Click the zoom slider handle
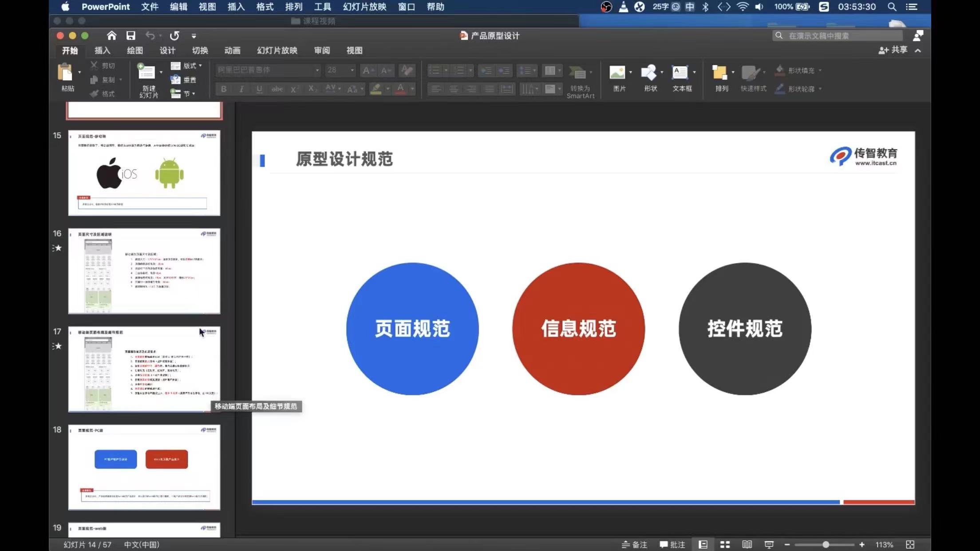Image resolution: width=980 pixels, height=551 pixels. 826,544
